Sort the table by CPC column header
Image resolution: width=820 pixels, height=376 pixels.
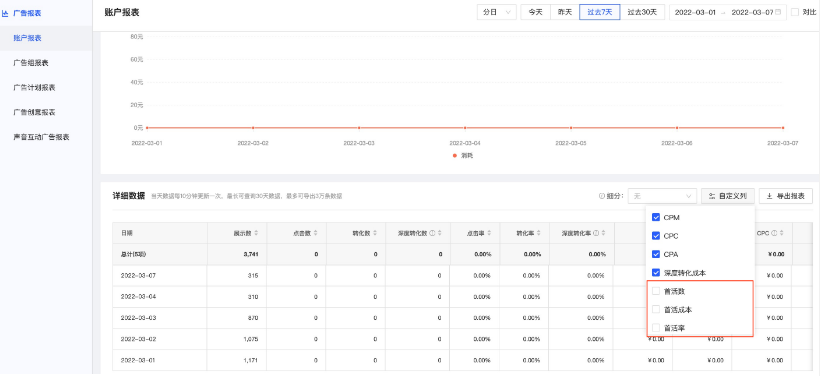point(781,233)
